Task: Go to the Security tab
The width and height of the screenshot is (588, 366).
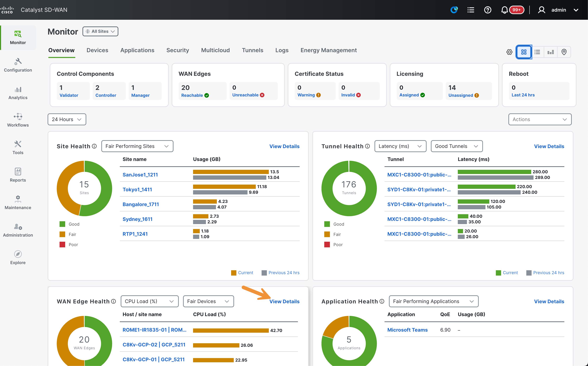Action: tap(178, 50)
